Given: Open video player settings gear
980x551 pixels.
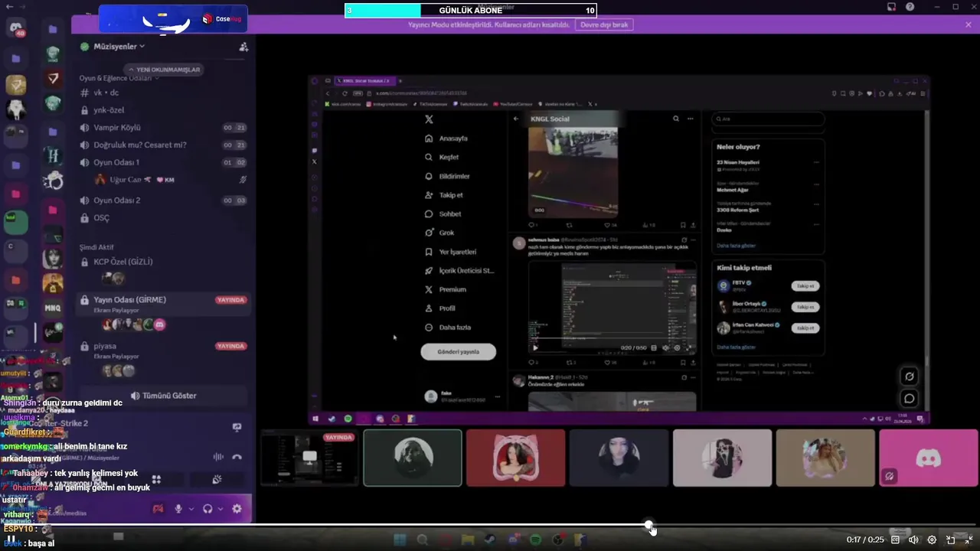Looking at the screenshot, I should pos(932,540).
